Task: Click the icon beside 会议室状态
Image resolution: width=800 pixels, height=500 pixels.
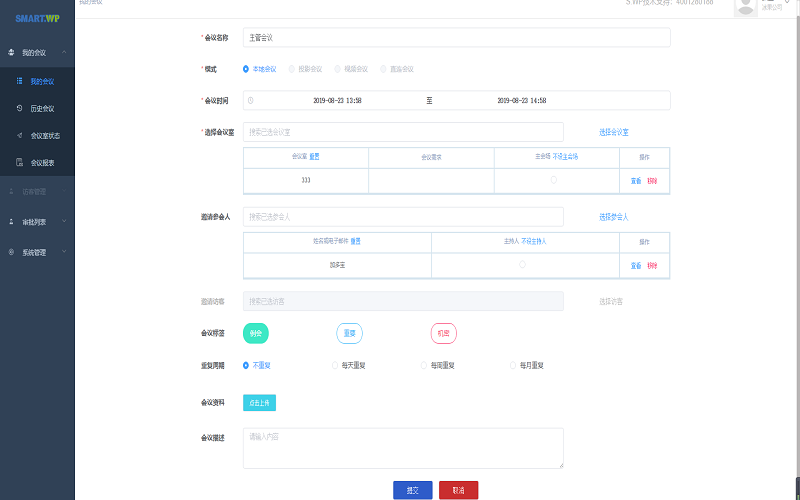Action: (x=19, y=135)
